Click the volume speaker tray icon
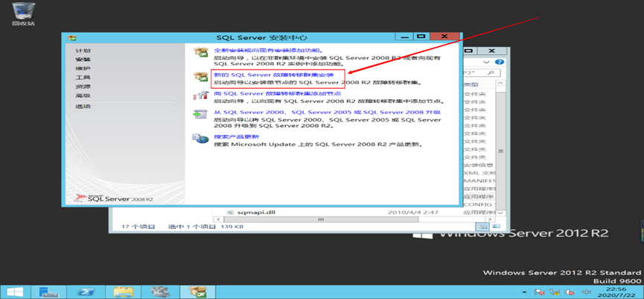The width and height of the screenshot is (644, 299). pos(569,292)
